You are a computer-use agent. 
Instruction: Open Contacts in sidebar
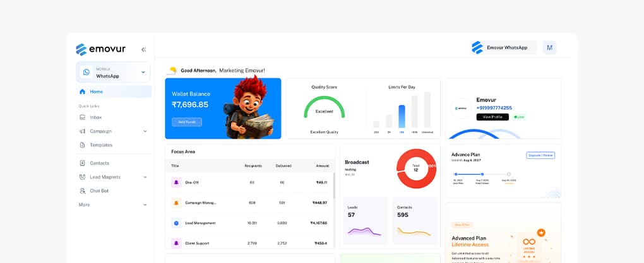99,163
